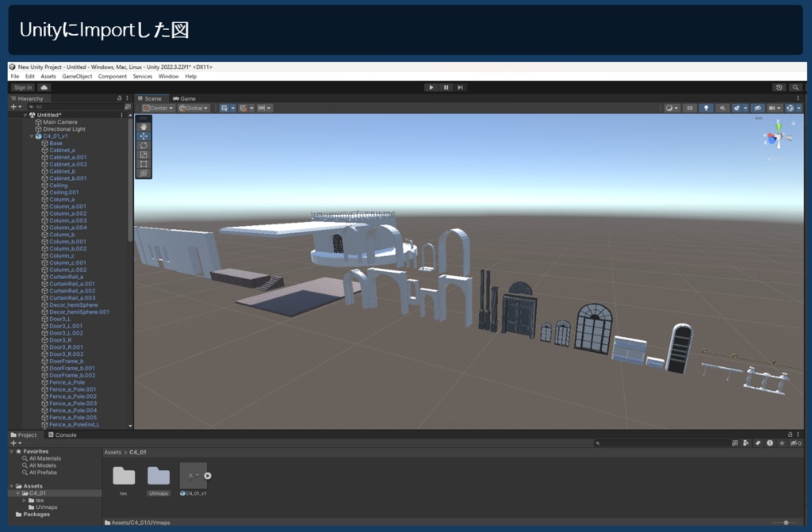This screenshot has width=812, height=532.
Task: Adjust the Project icon size slider
Action: pyautogui.click(x=786, y=522)
